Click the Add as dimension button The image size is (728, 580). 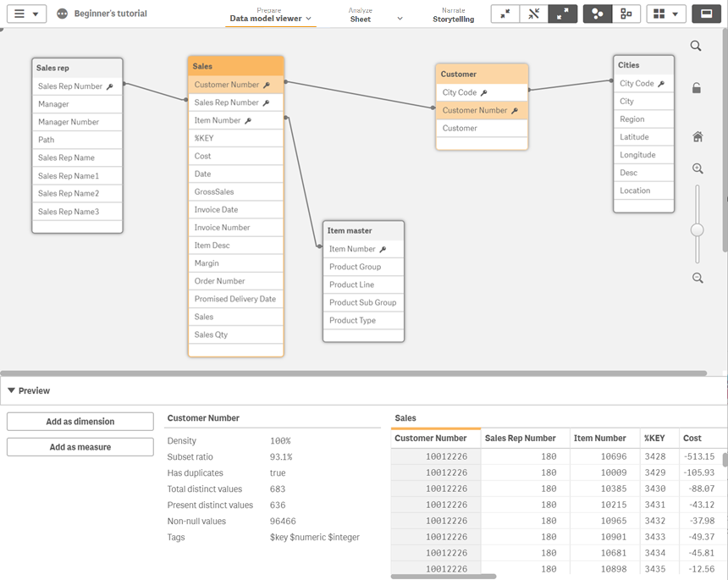[x=80, y=421]
